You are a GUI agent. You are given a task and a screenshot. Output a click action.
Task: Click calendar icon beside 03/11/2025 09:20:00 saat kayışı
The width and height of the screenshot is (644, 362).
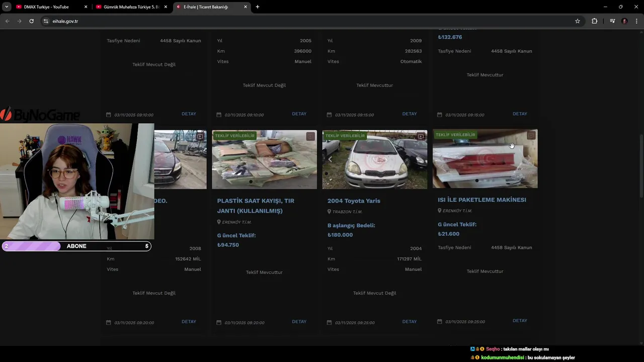[x=219, y=322]
